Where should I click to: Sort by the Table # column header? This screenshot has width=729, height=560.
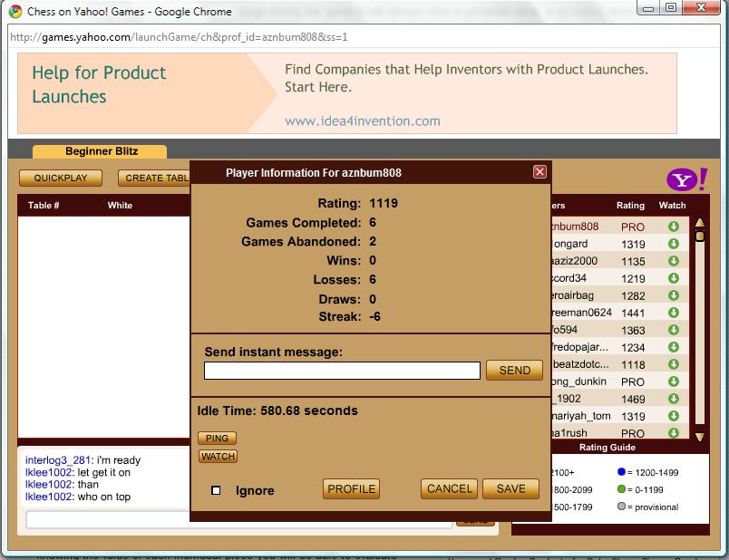pos(44,206)
